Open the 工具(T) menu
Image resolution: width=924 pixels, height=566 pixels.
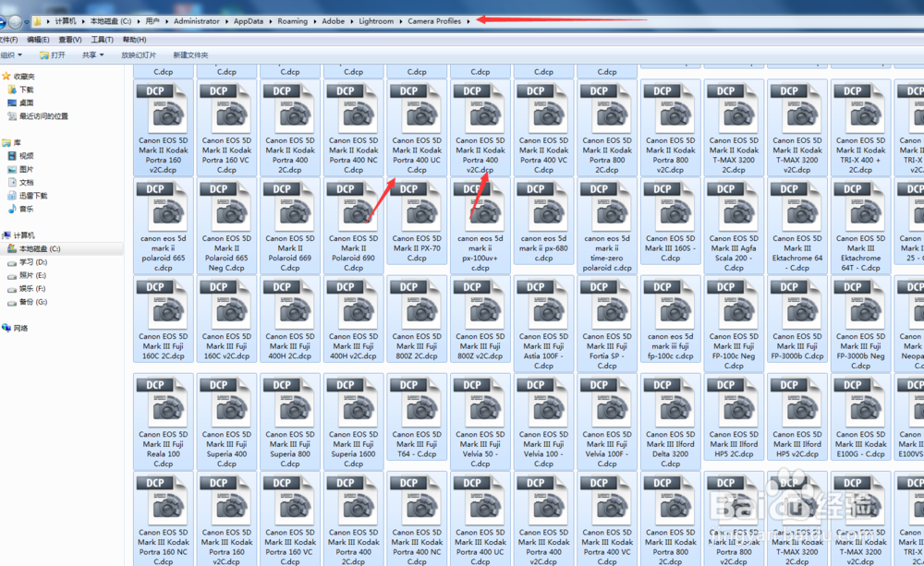[102, 40]
